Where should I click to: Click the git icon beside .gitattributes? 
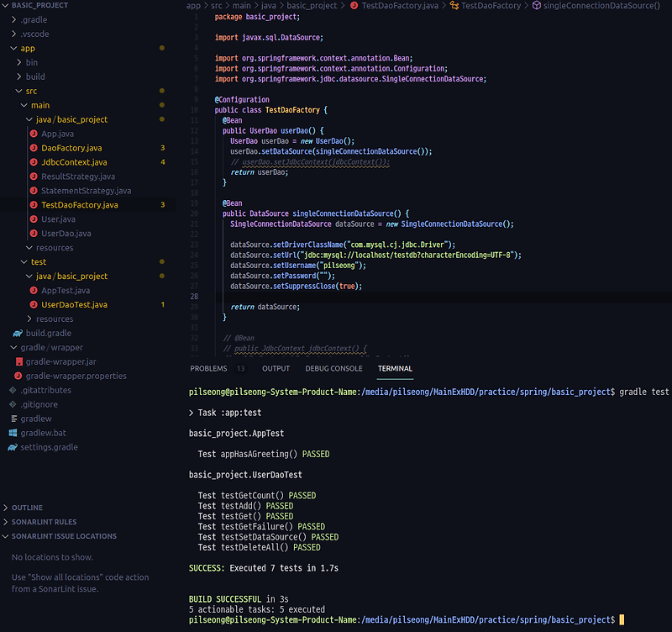pyautogui.click(x=14, y=390)
